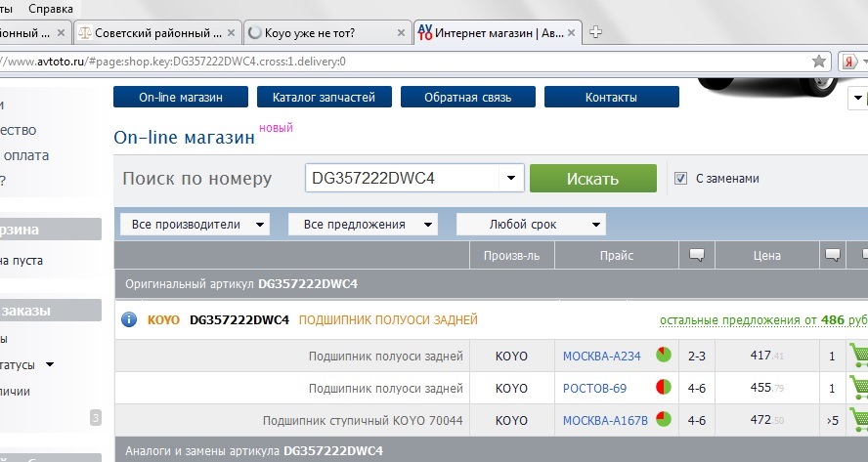Click the Yandex search engine icon
The width and height of the screenshot is (868, 462).
coord(849,61)
